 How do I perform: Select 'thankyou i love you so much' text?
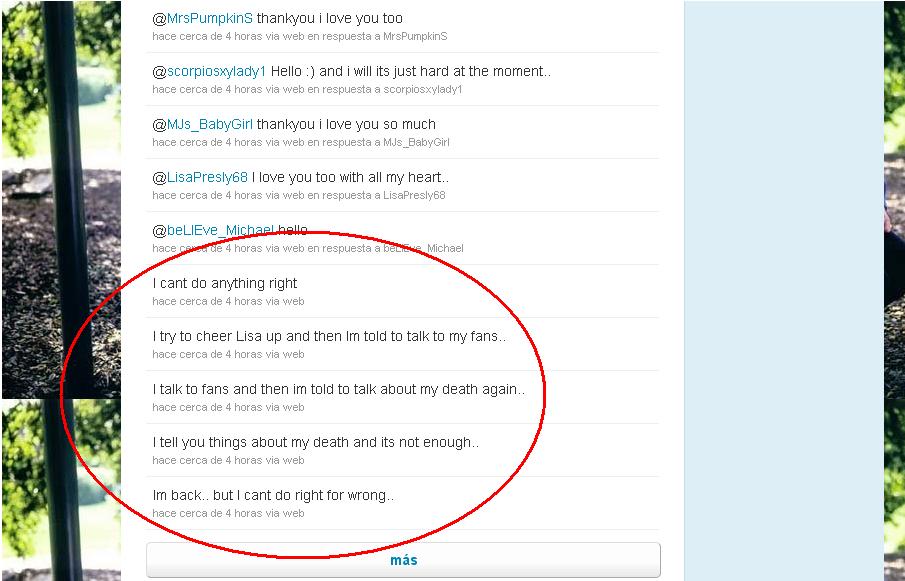[346, 125]
